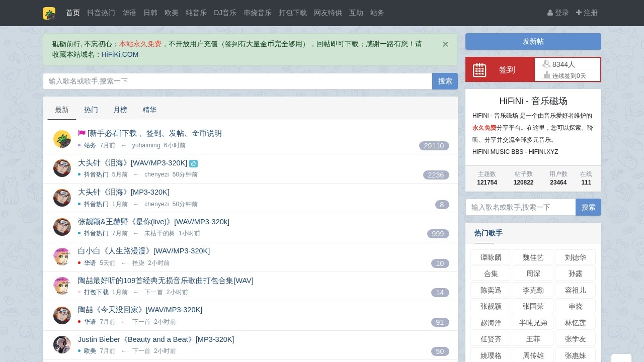Select the 周深 hot artist tag

coord(533,274)
